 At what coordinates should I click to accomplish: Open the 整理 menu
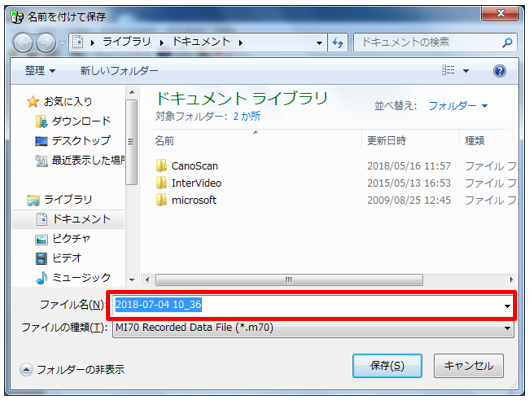click(40, 71)
